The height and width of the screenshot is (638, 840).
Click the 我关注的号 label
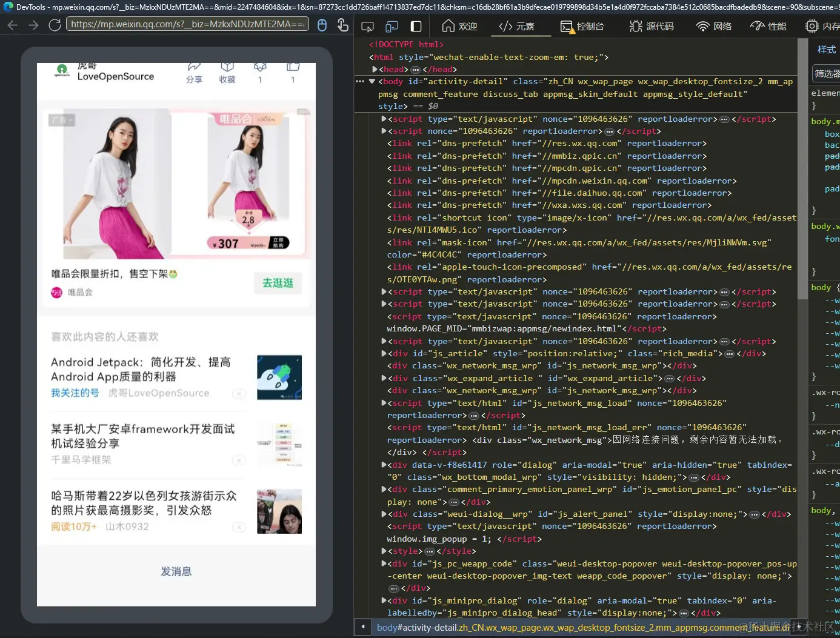[75, 393]
